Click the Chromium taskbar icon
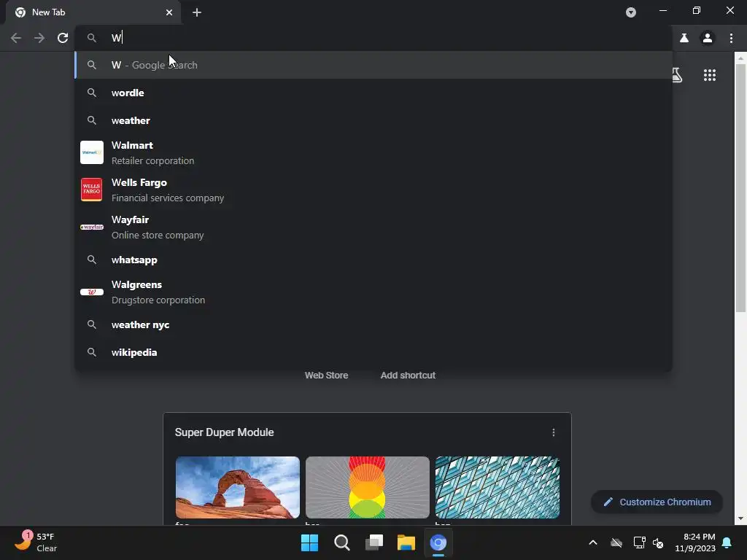Image resolution: width=747 pixels, height=560 pixels. [438, 542]
